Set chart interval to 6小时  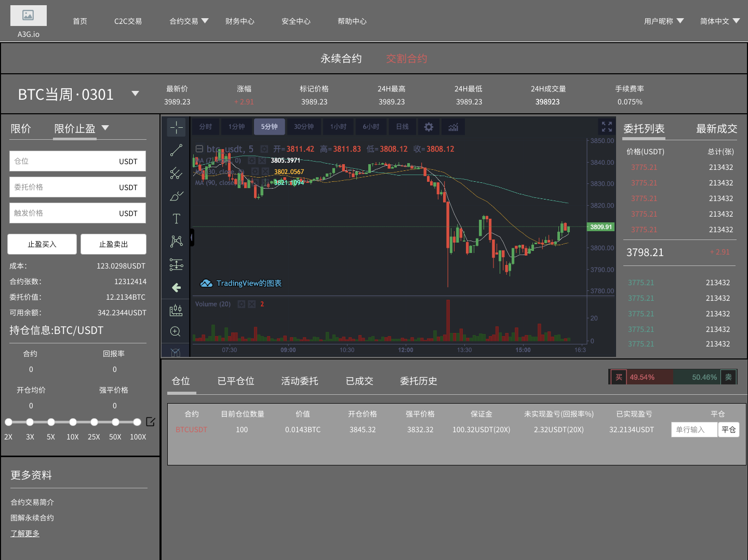pos(371,127)
